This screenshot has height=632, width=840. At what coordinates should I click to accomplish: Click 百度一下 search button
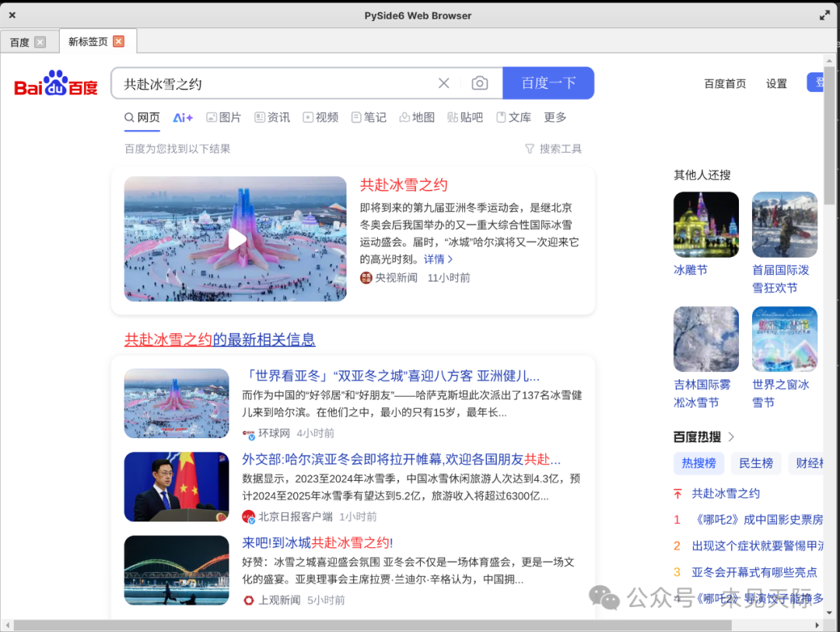click(548, 83)
